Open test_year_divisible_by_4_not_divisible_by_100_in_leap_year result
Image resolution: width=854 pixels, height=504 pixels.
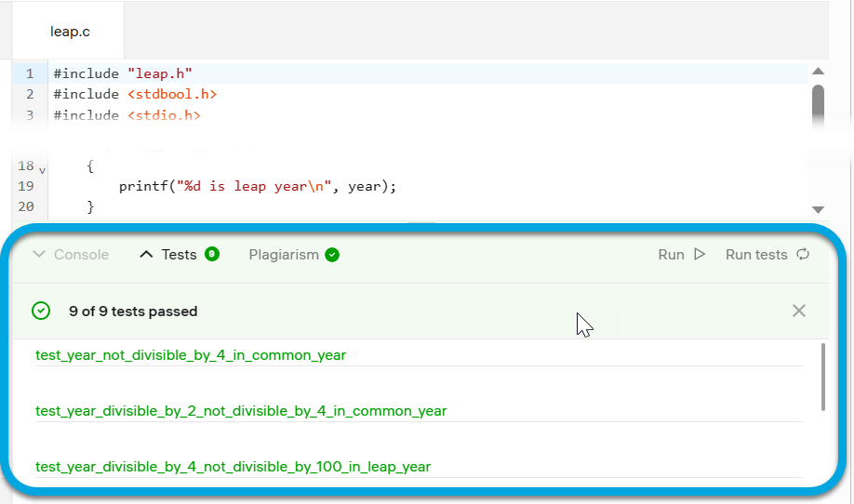pos(233,467)
